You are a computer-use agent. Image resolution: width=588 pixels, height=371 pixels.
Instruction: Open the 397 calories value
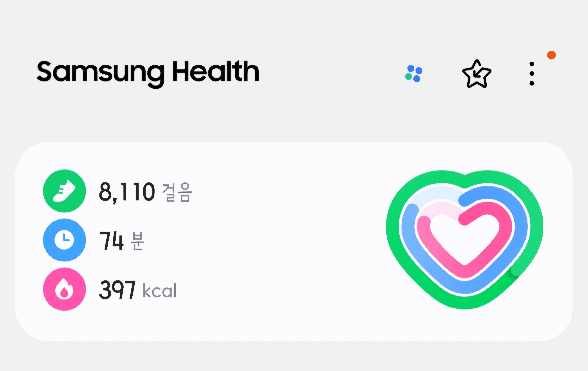[x=117, y=290]
